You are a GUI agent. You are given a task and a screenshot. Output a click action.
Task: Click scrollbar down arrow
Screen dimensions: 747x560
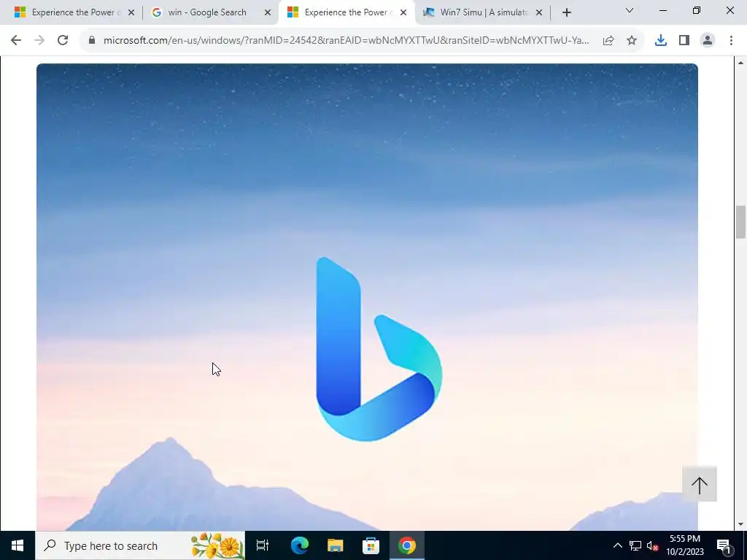(740, 524)
